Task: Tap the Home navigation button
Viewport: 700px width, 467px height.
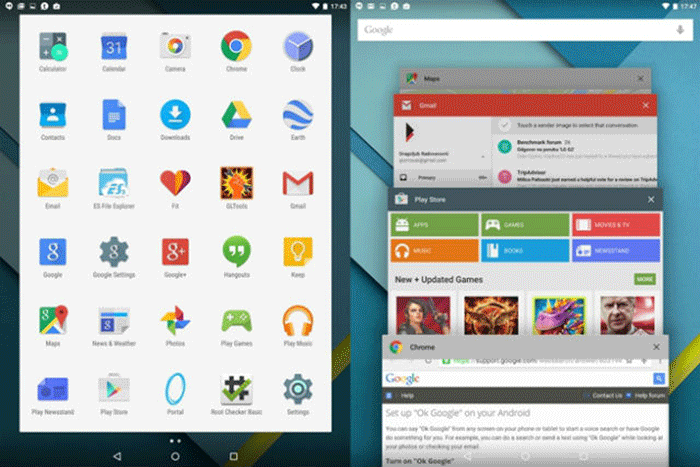Action: pos(175,456)
